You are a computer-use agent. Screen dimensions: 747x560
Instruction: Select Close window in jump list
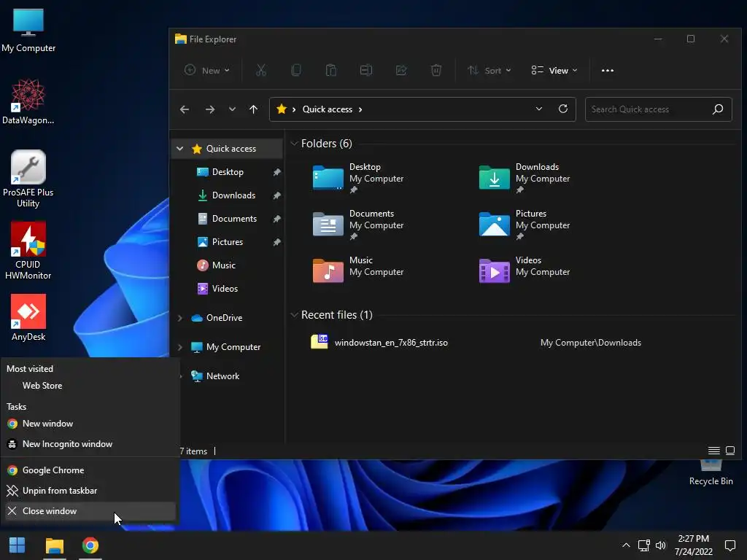(x=90, y=511)
